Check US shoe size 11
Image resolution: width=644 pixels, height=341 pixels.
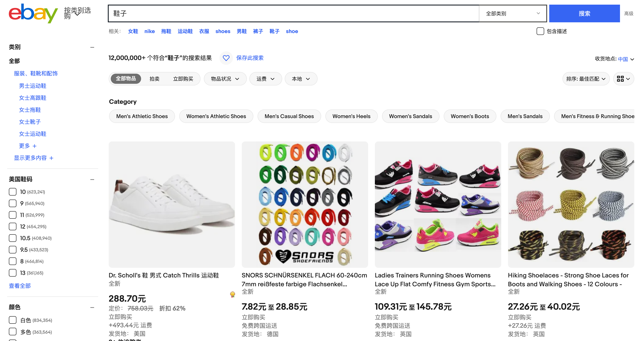[x=12, y=215]
